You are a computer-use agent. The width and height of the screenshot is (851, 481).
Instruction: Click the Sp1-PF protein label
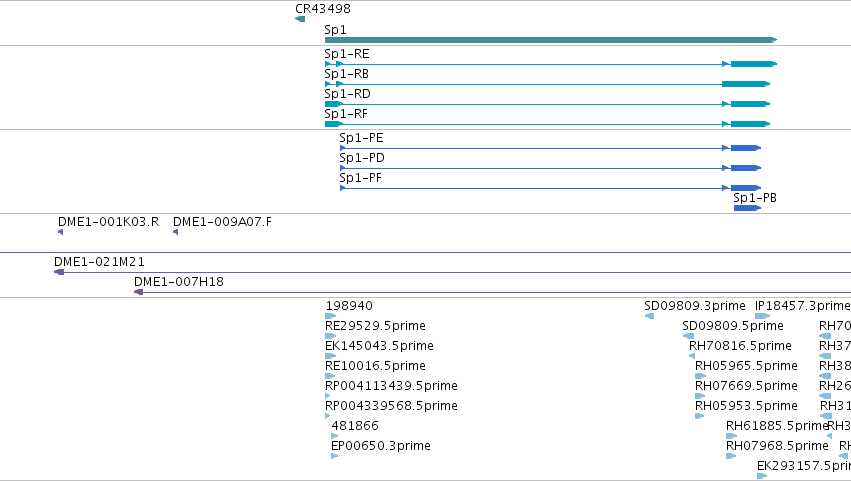coord(360,178)
